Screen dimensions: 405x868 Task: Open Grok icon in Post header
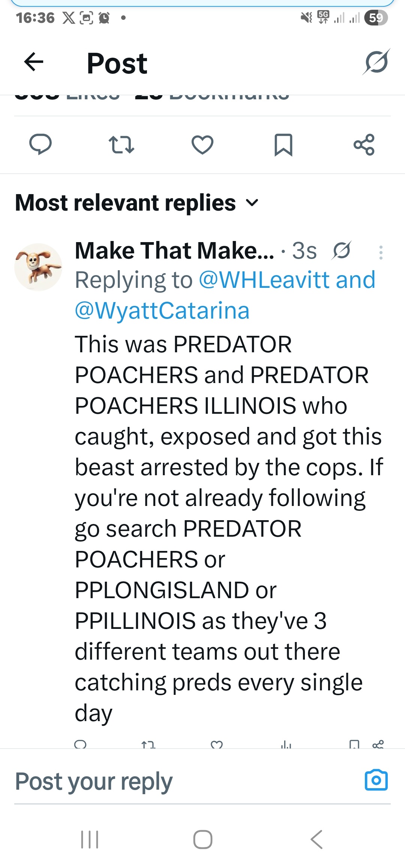[376, 62]
